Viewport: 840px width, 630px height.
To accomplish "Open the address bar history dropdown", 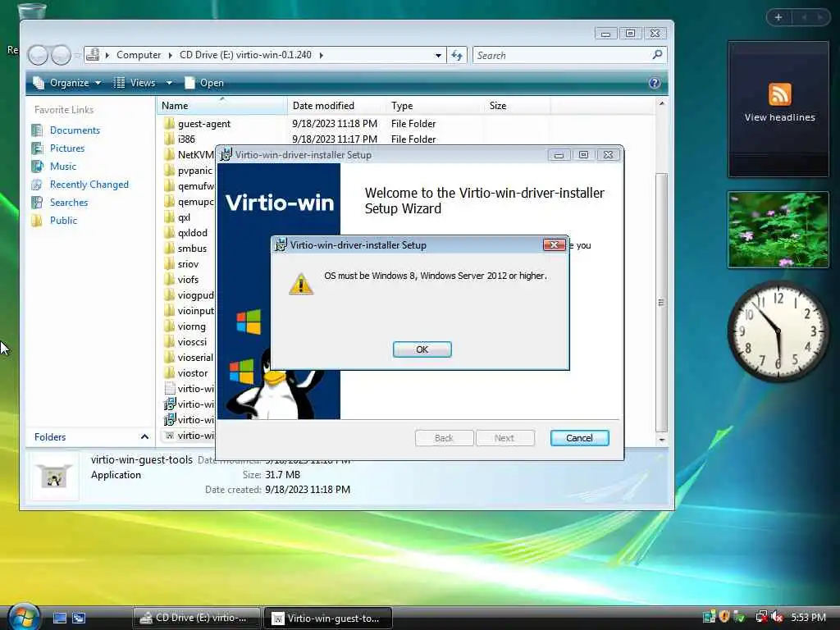I will coord(438,55).
